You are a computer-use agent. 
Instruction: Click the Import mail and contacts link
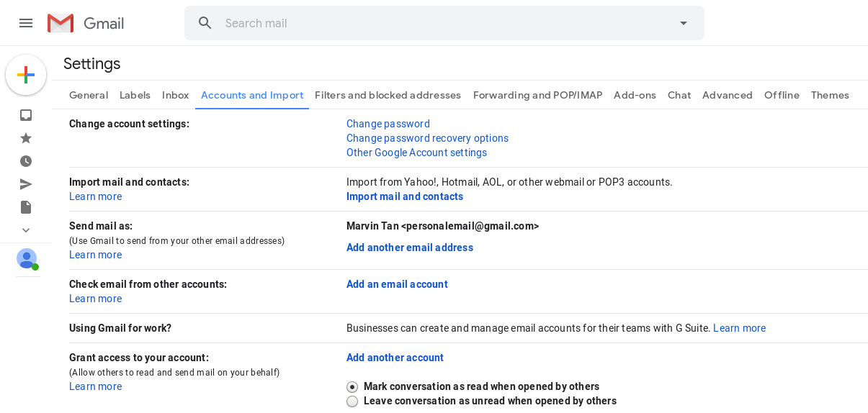point(405,196)
